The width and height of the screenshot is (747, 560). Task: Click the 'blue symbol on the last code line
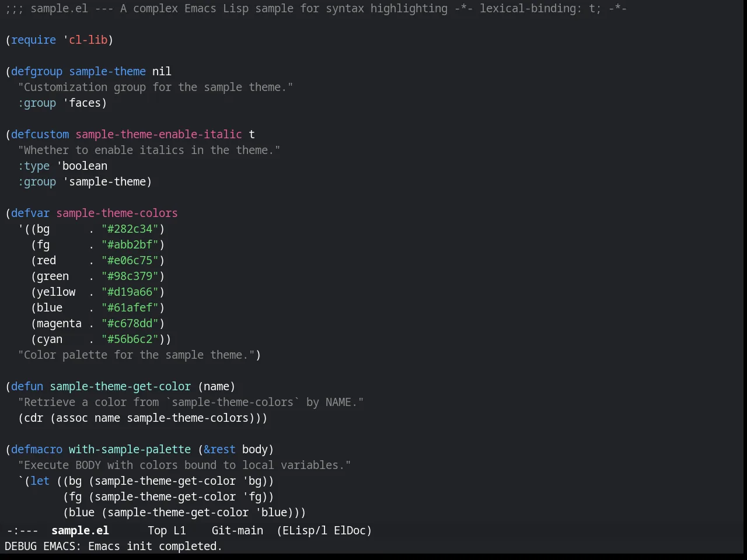[271, 512]
